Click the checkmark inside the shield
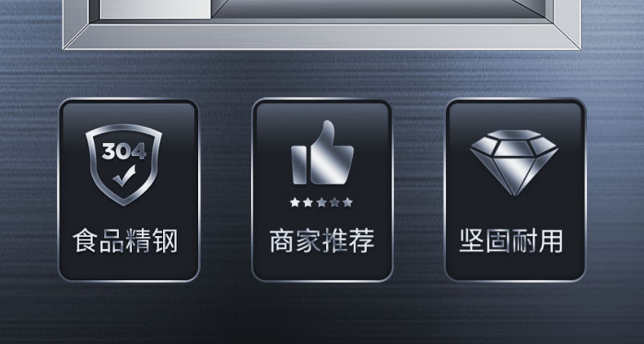The image size is (644, 344). (x=124, y=176)
